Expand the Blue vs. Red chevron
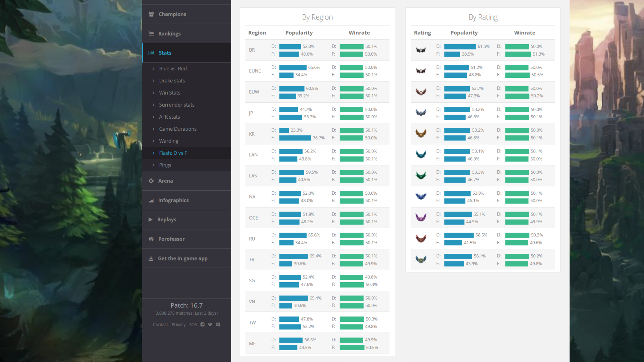The image size is (644, 362). coord(154,69)
